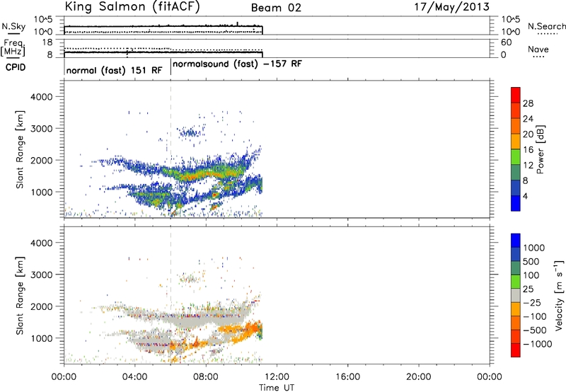Click the '20:00' time axis label
This screenshot has width=566, height=392.
pyautogui.click(x=419, y=377)
